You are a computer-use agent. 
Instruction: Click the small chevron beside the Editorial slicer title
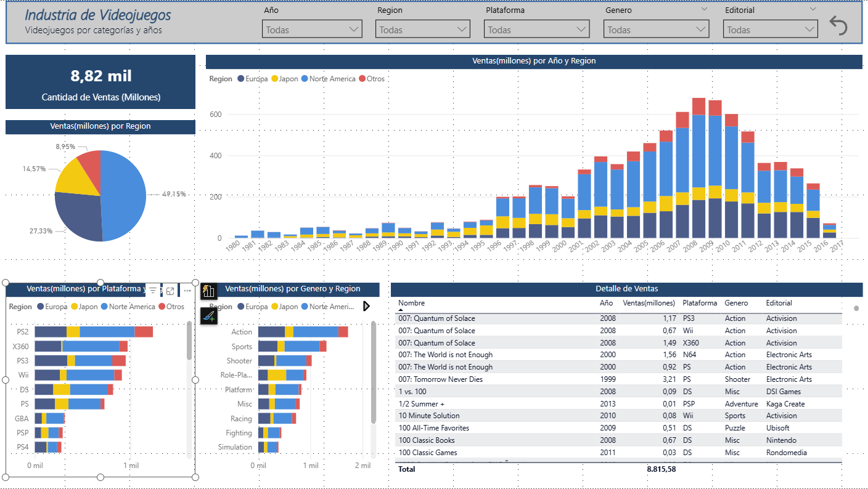click(x=813, y=9)
